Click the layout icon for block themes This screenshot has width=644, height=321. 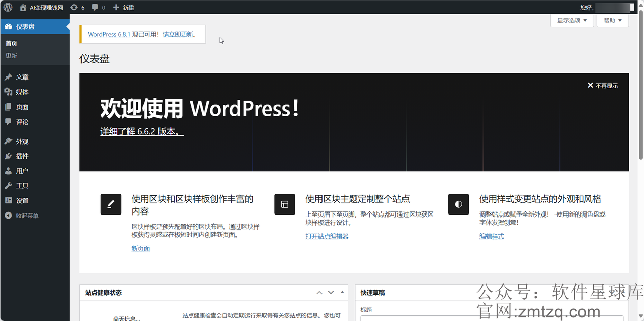(x=285, y=204)
